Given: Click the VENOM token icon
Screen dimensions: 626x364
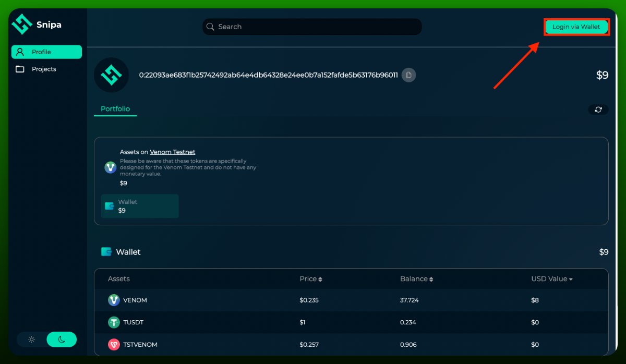Looking at the screenshot, I should 114,300.
